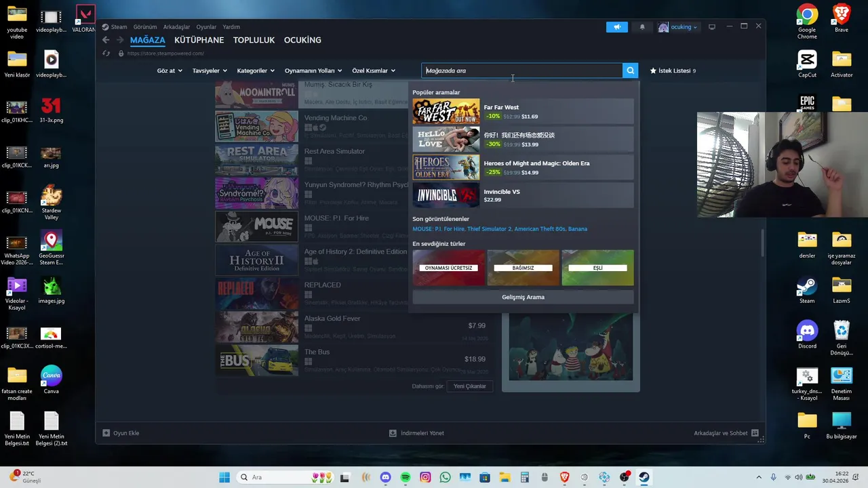Click Windows Start button
The height and width of the screenshot is (488, 868).
click(x=224, y=477)
